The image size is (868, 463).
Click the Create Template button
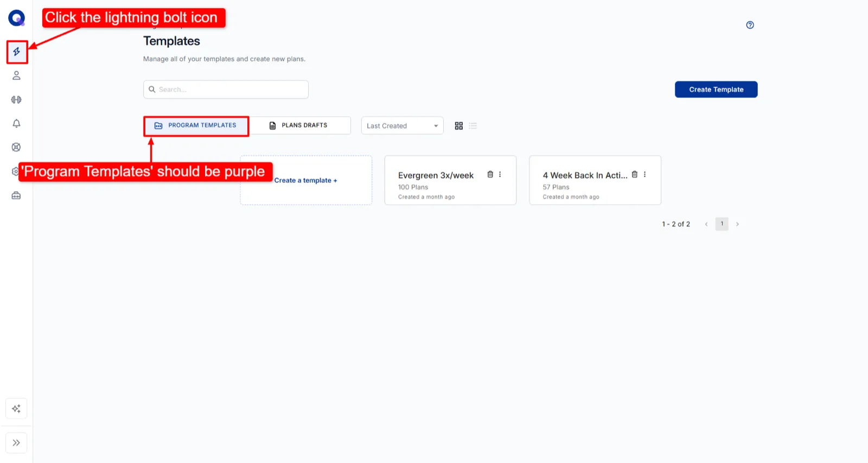click(x=716, y=90)
